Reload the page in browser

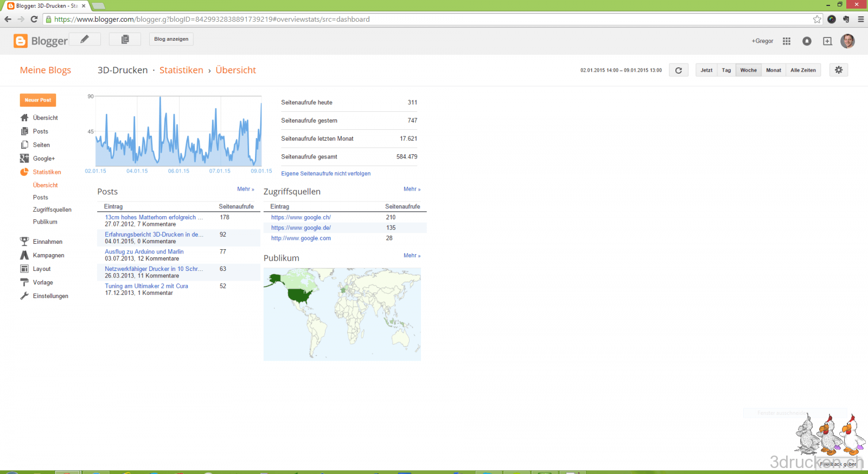(x=34, y=19)
